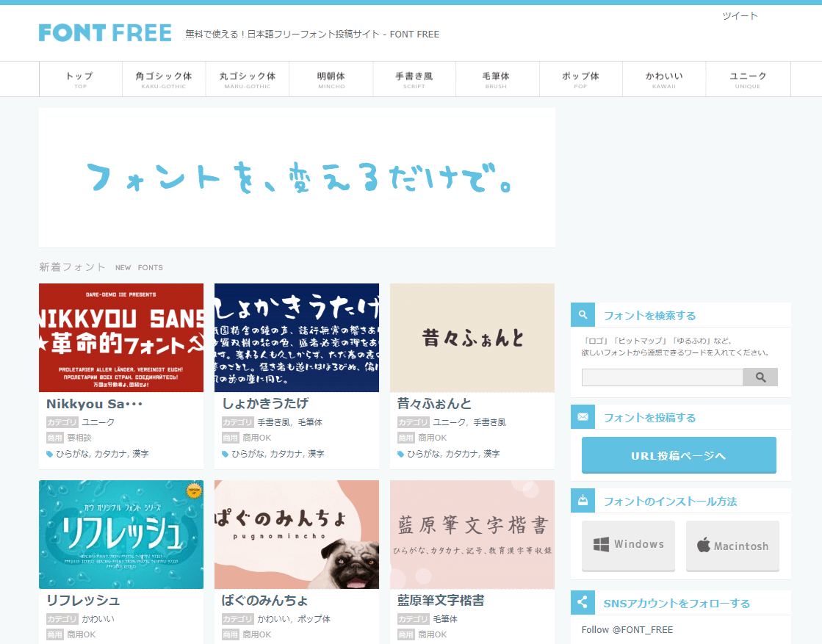Screen dimensions: 822x644
Task: Click the tag icon under 昔々ふぉんと card
Action: coord(400,454)
